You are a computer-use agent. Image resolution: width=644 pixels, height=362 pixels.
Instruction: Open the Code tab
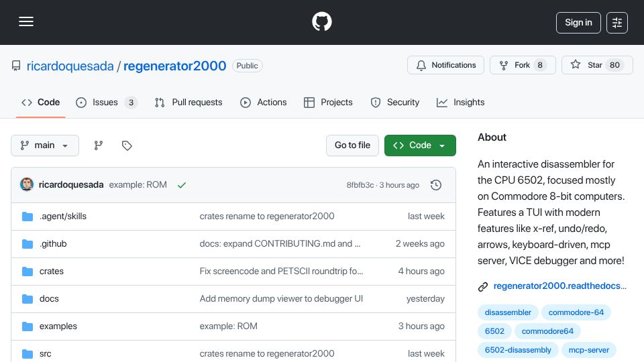(x=41, y=102)
